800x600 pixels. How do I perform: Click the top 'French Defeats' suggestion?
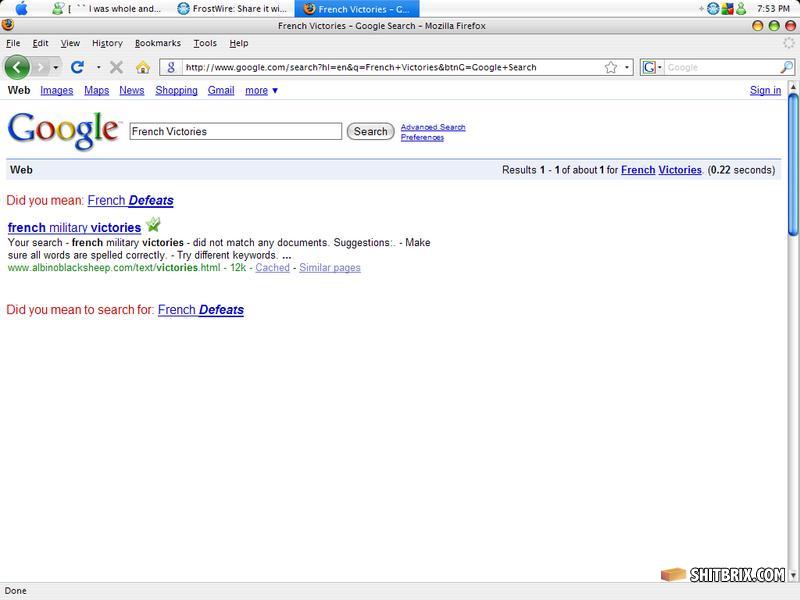(131, 201)
